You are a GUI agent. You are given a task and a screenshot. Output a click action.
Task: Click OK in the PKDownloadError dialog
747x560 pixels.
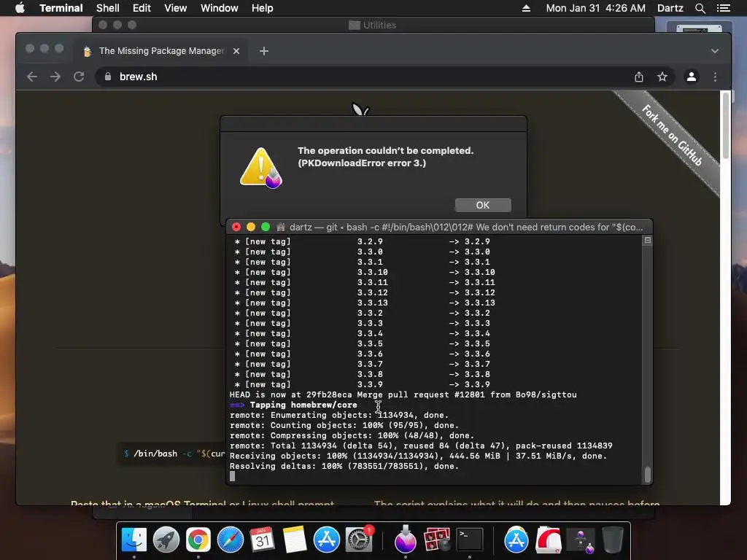[x=483, y=205]
